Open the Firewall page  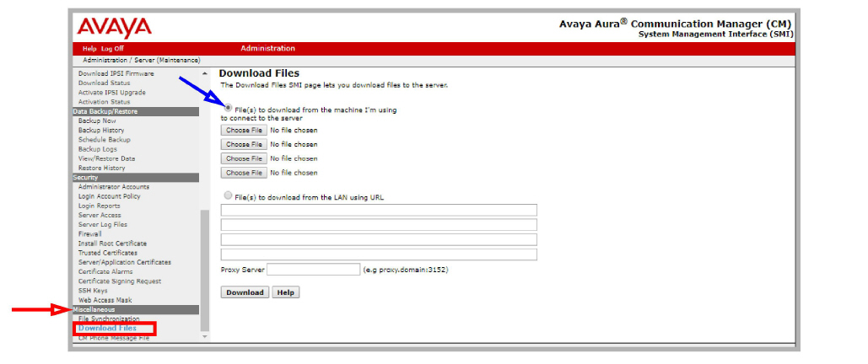(x=89, y=234)
